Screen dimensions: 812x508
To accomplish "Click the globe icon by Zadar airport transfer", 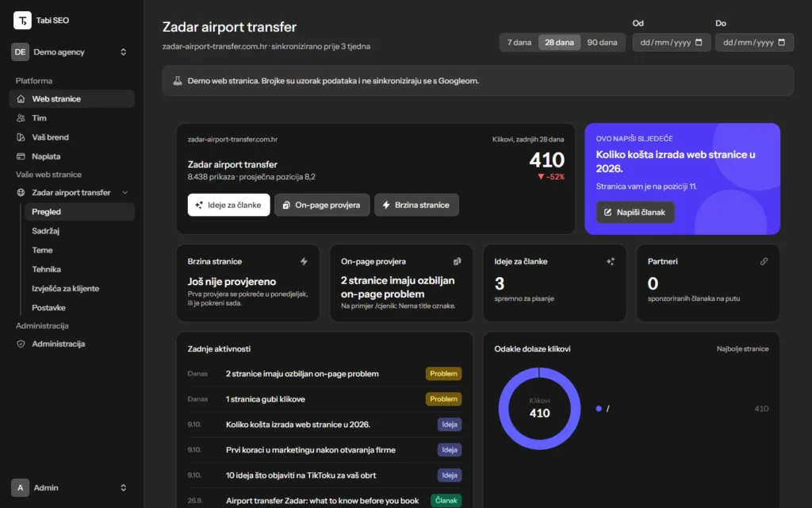I will (21, 192).
